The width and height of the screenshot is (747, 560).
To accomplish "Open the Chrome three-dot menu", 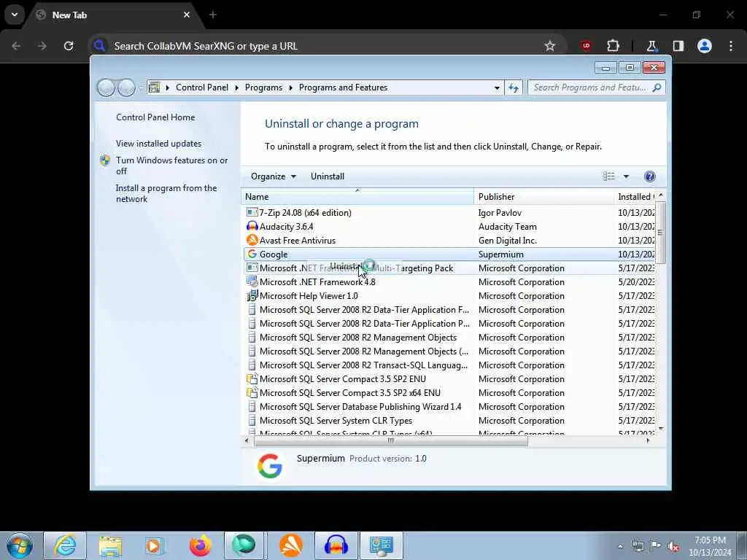I will pos(731,46).
